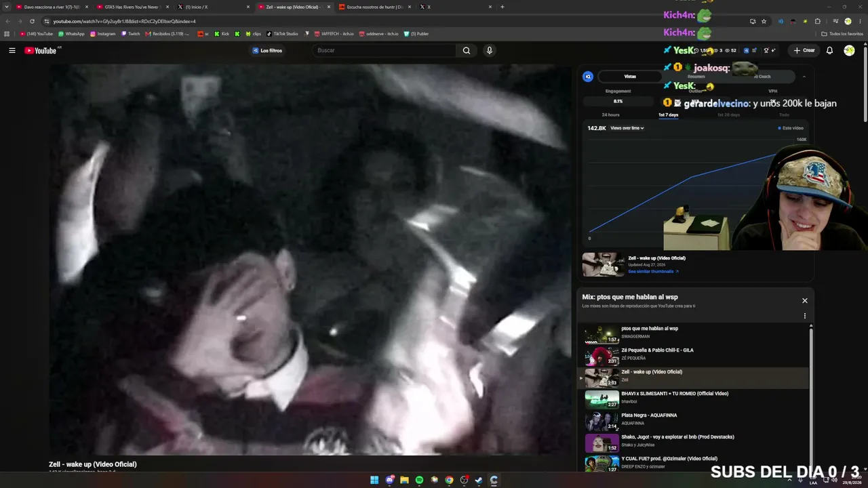Screen dimensions: 868x488
Task: Open the Los filtros extension button
Action: coord(267,50)
